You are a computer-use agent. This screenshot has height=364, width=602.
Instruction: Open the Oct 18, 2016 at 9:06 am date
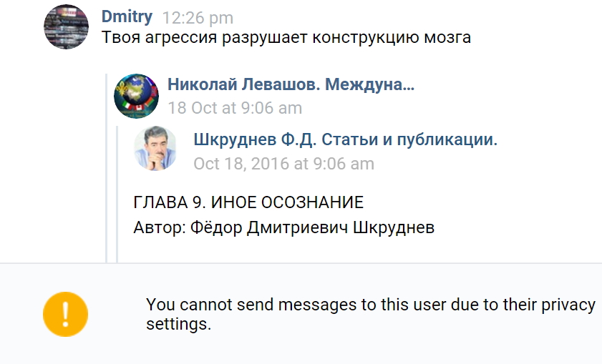283,164
